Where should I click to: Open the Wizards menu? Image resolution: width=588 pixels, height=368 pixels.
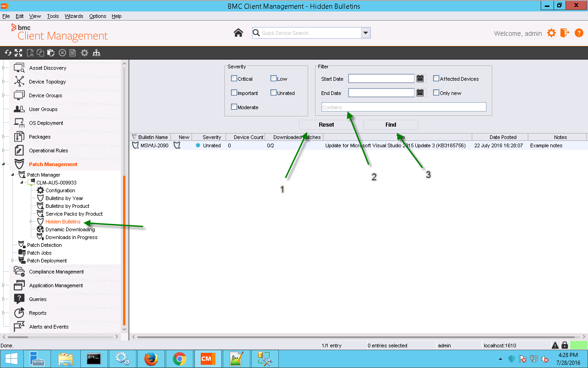[x=73, y=16]
